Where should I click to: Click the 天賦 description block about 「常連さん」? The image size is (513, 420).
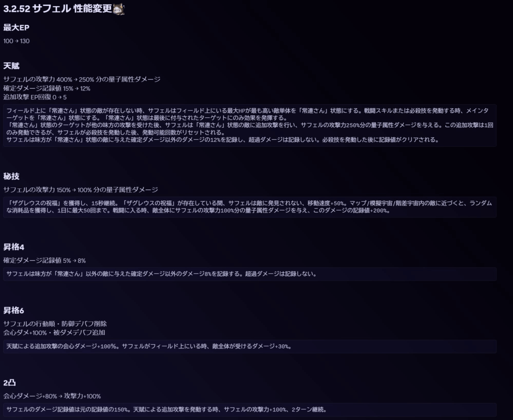(x=249, y=125)
